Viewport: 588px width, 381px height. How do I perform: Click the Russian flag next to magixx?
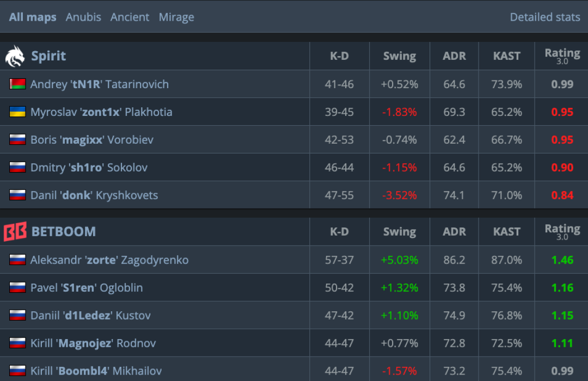pos(17,139)
